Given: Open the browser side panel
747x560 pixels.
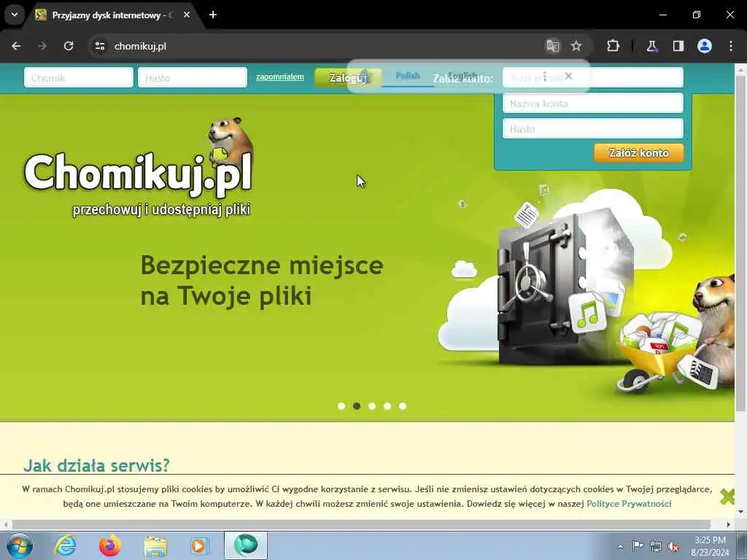Looking at the screenshot, I should pos(678,46).
